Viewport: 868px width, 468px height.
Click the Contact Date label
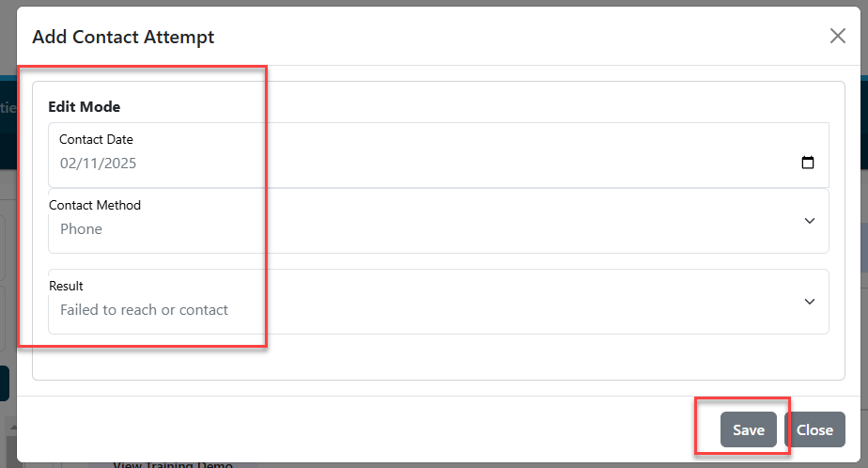[97, 140]
